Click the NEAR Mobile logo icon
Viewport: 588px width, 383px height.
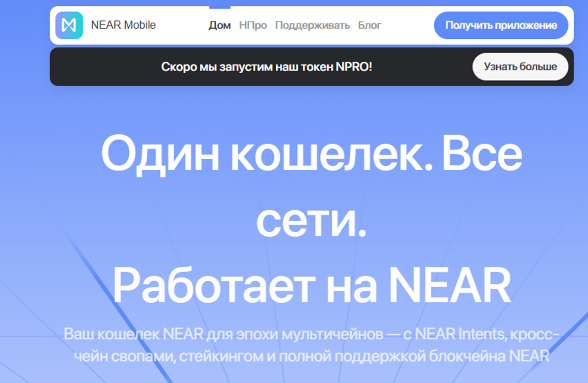pos(69,26)
